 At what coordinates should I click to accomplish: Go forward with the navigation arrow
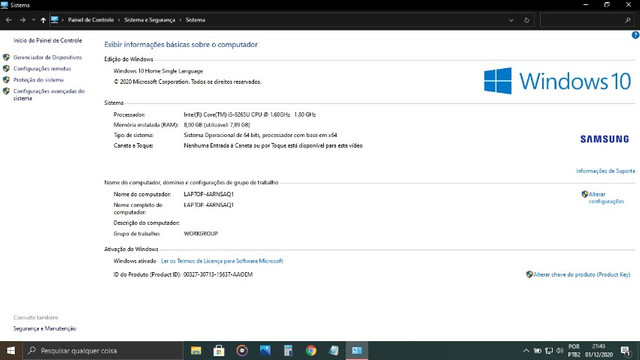[22, 20]
